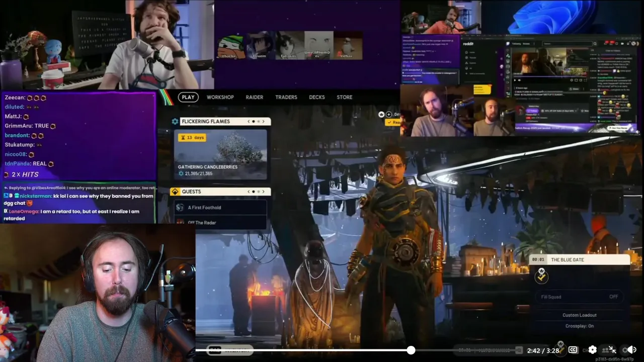Click the reddit logo in browser window
644x362 pixels.
[x=468, y=44]
